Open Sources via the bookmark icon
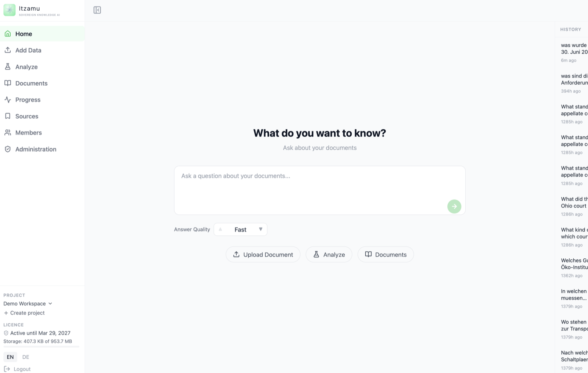This screenshot has width=588, height=373. (8, 116)
